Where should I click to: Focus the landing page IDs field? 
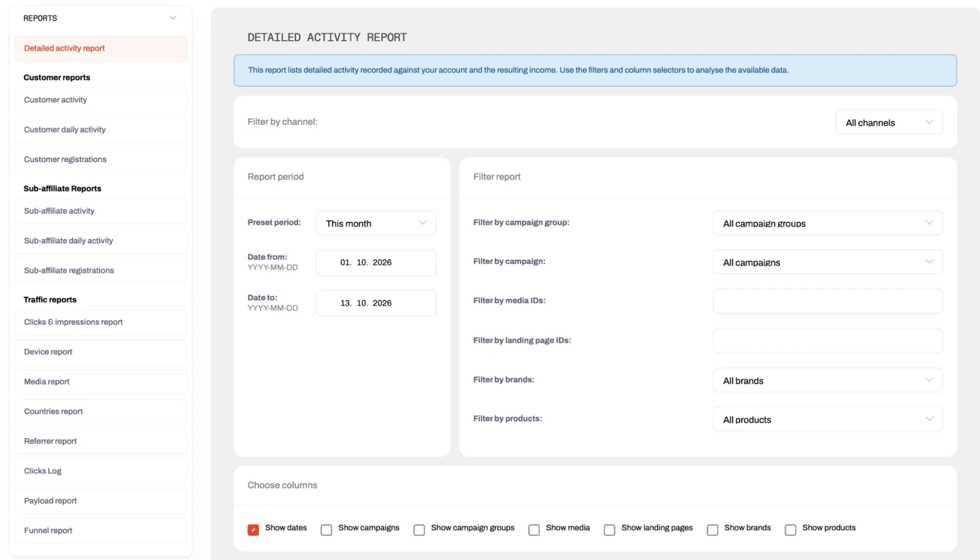coord(828,341)
